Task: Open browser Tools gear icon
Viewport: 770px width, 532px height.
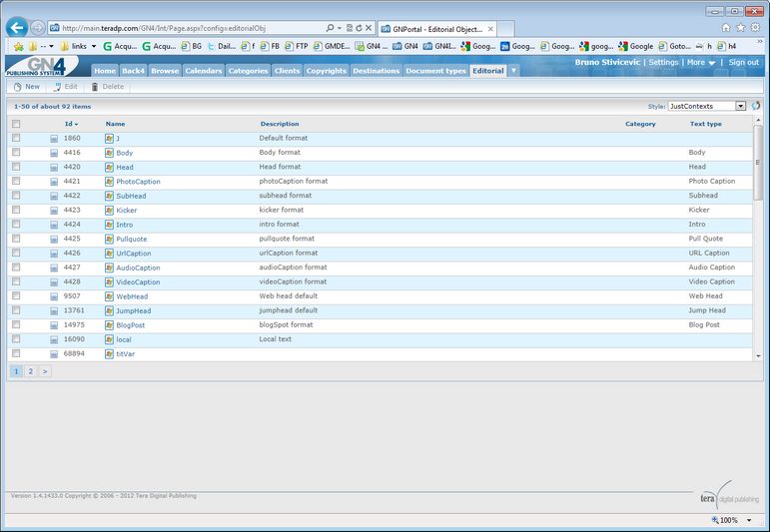Action: click(755, 28)
